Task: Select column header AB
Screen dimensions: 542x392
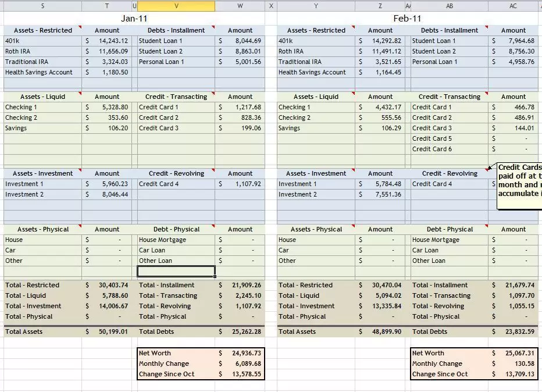Action: [450, 6]
